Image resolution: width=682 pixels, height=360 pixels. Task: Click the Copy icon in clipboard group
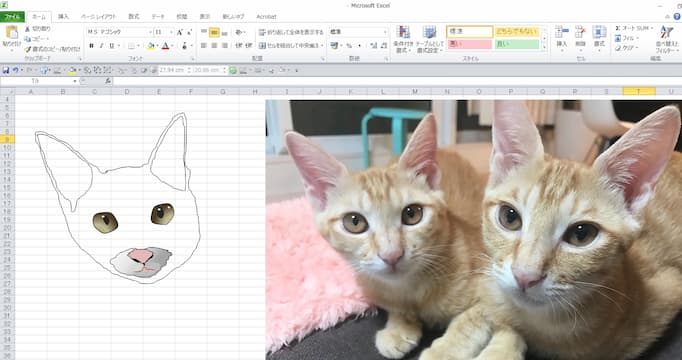coord(27,39)
